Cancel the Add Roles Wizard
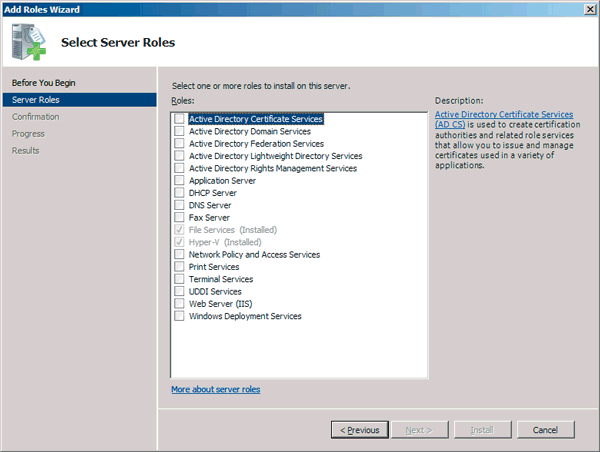The image size is (600, 452). coord(545,430)
